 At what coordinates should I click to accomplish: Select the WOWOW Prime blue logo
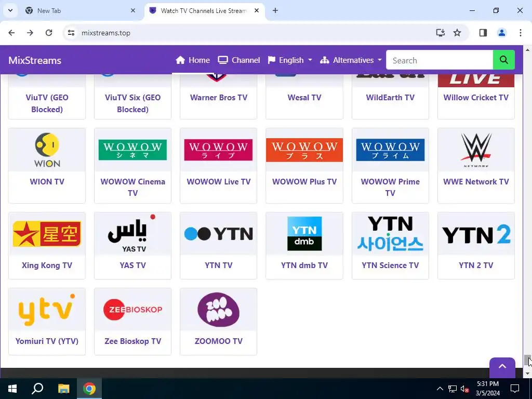tap(390, 150)
